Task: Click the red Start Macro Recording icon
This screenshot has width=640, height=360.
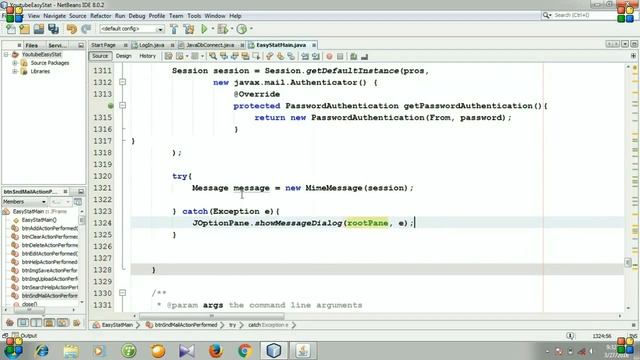Action: pos(329,56)
